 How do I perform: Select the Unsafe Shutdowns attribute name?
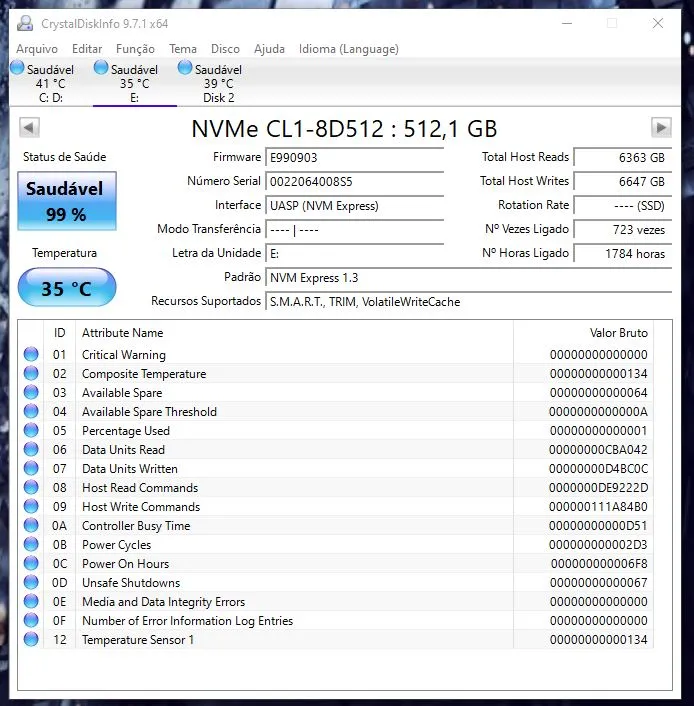131,583
